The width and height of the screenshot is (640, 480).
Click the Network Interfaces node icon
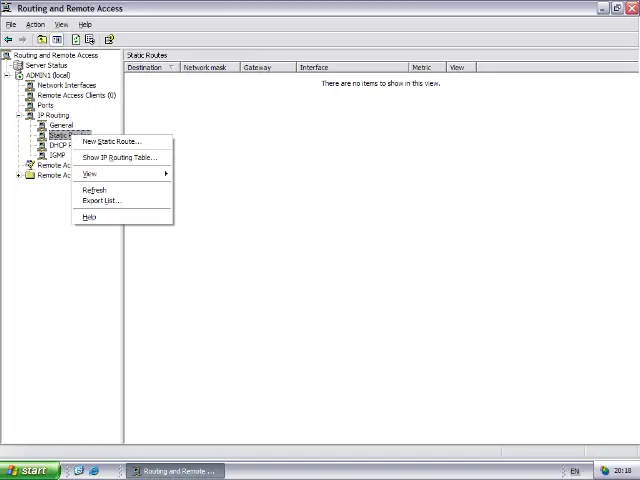click(30, 85)
